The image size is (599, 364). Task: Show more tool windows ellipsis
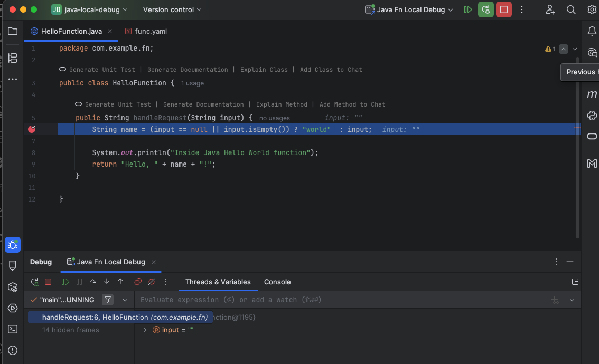click(13, 79)
